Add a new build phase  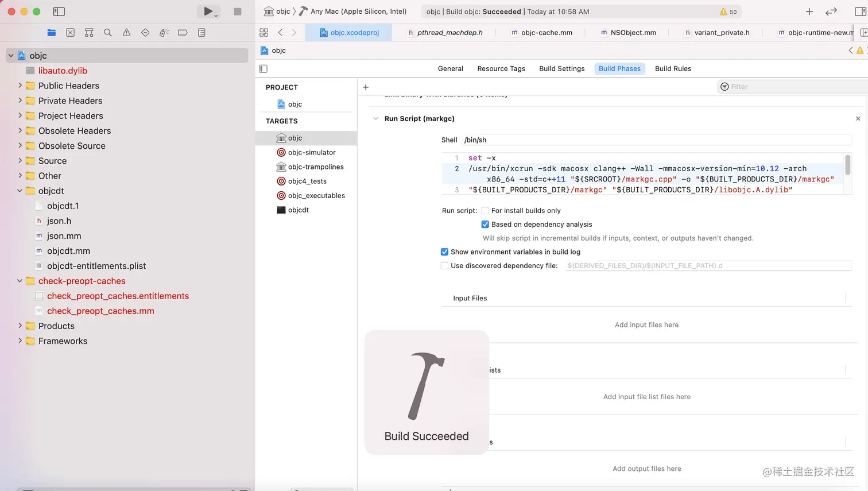point(366,87)
